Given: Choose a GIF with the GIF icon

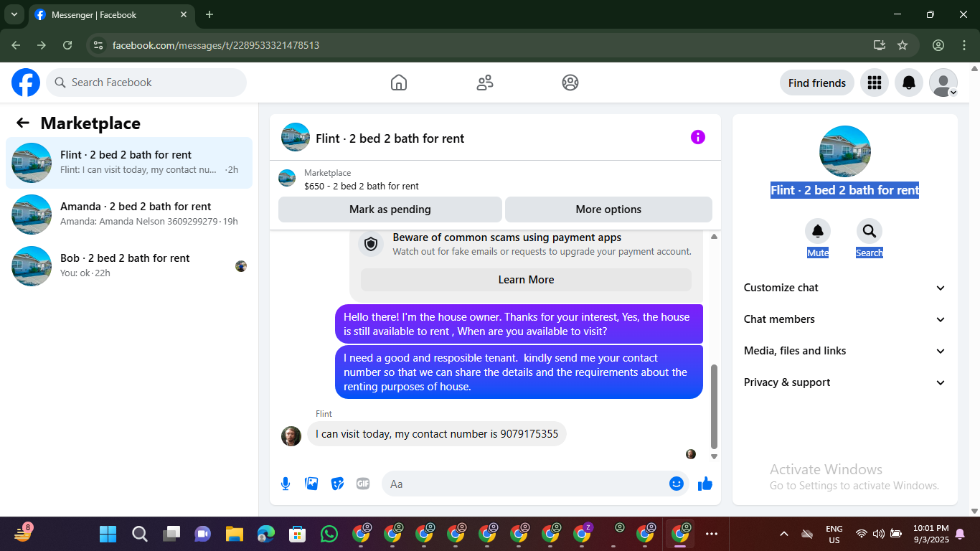Looking at the screenshot, I should [x=363, y=484].
